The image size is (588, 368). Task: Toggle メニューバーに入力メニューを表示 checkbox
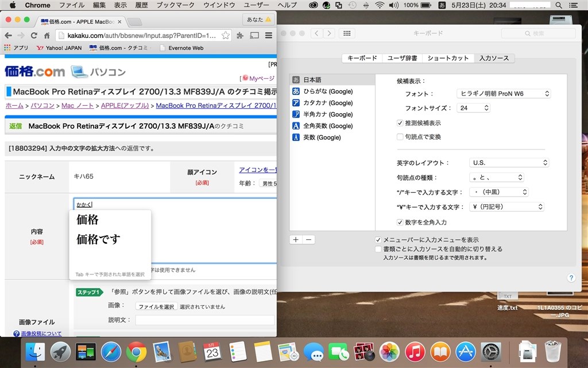pyautogui.click(x=378, y=240)
